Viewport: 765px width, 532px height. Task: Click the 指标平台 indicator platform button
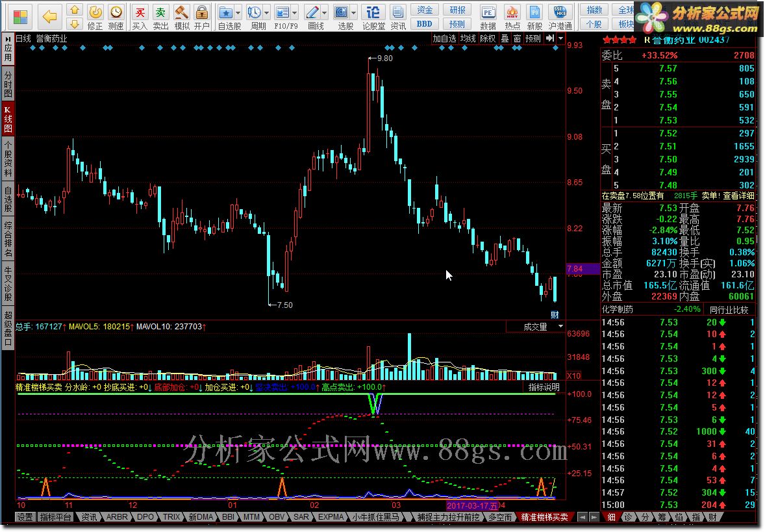[x=56, y=517]
